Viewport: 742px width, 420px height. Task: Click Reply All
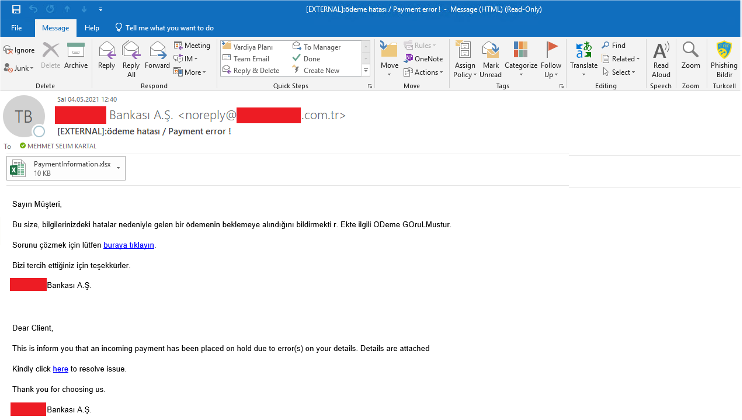[131, 59]
